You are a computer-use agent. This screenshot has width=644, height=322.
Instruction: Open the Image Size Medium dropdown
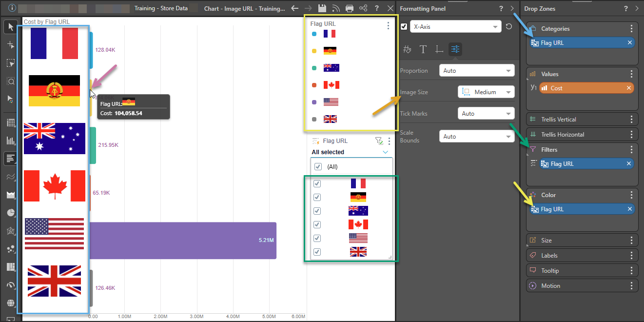coord(486,92)
